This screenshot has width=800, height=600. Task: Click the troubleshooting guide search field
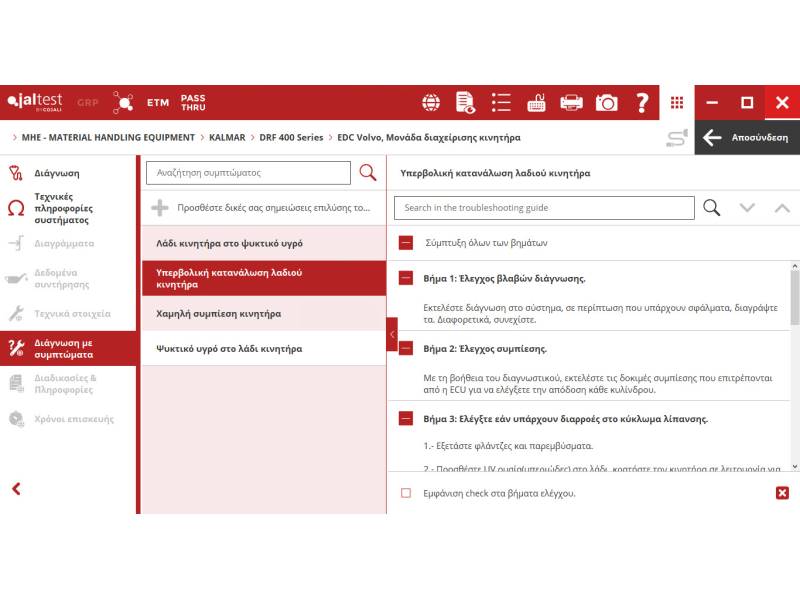(544, 208)
